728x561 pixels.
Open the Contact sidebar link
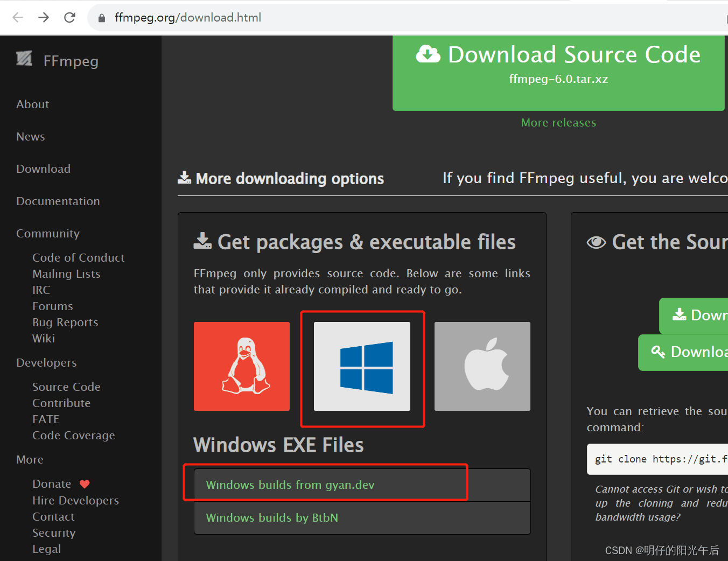click(53, 517)
